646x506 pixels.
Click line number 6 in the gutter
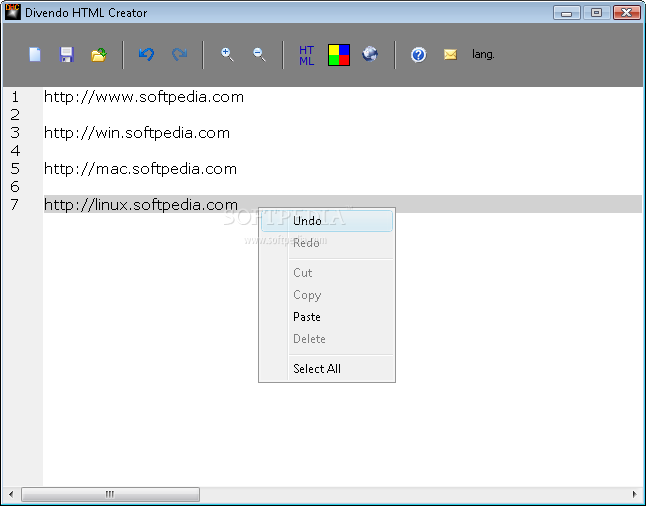[15, 187]
